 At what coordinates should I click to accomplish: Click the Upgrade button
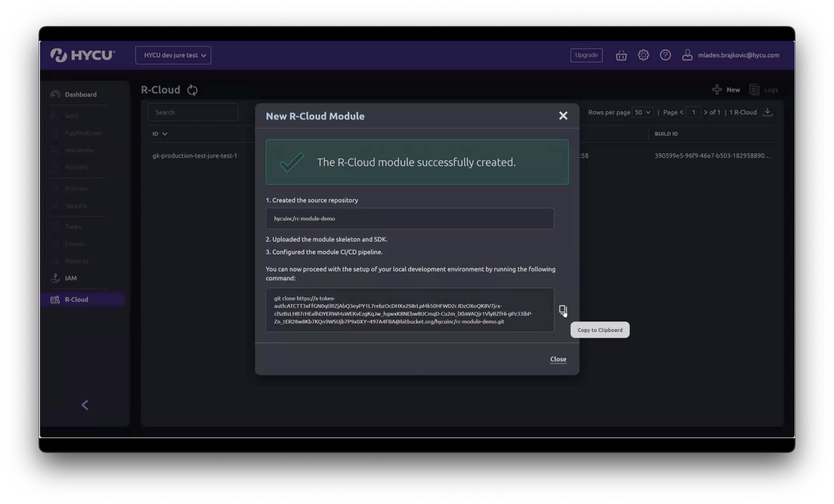point(586,55)
